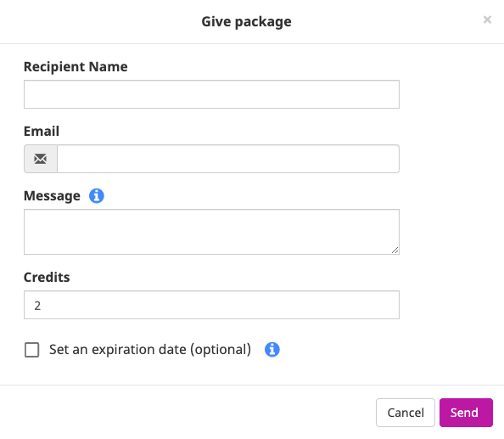Click the "Message" field label
The image size is (504, 439).
[x=52, y=196]
